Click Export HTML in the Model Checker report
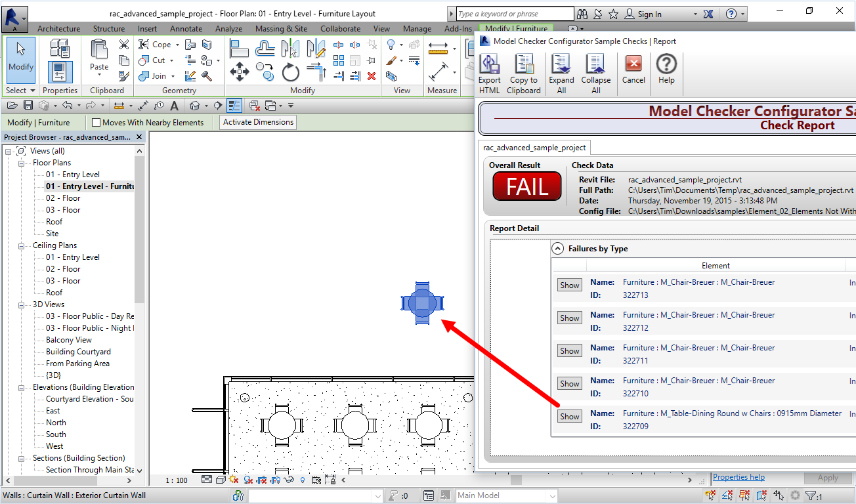Screen dimensions: 856x504 coord(489,72)
